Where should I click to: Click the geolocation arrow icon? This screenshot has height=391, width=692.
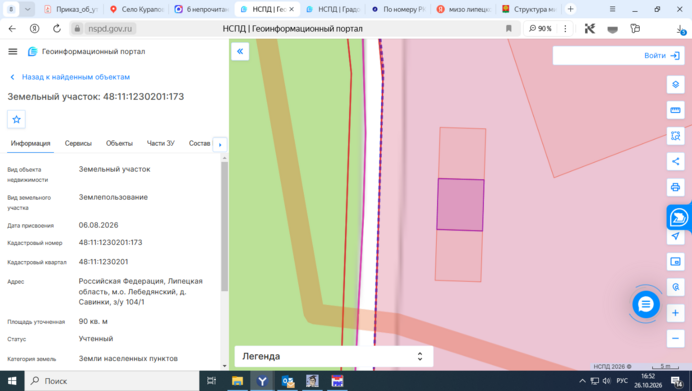click(x=675, y=236)
